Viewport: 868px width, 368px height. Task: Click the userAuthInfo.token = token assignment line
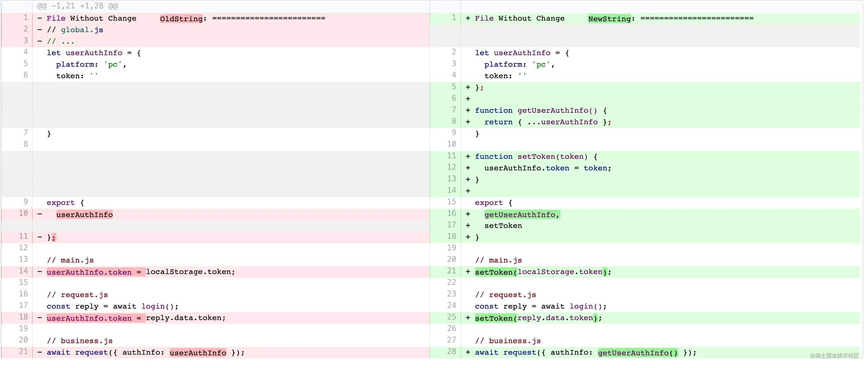(x=547, y=168)
